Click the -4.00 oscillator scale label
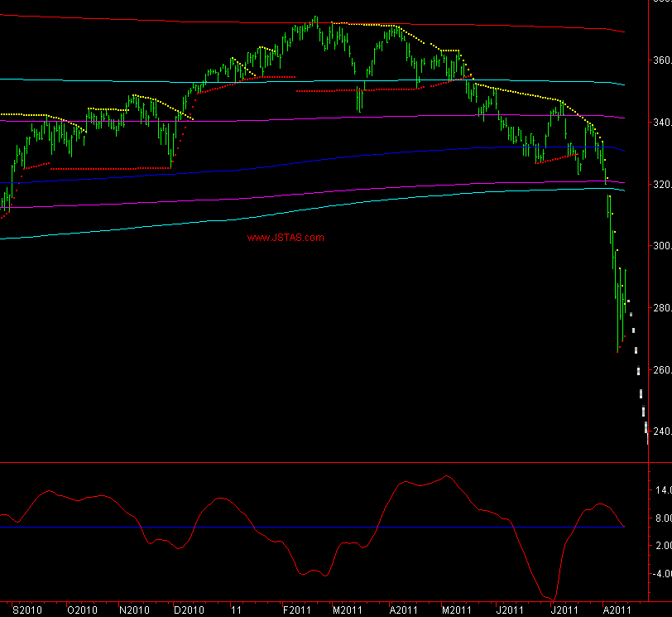Viewport: 672px width, 617px height. click(x=660, y=574)
